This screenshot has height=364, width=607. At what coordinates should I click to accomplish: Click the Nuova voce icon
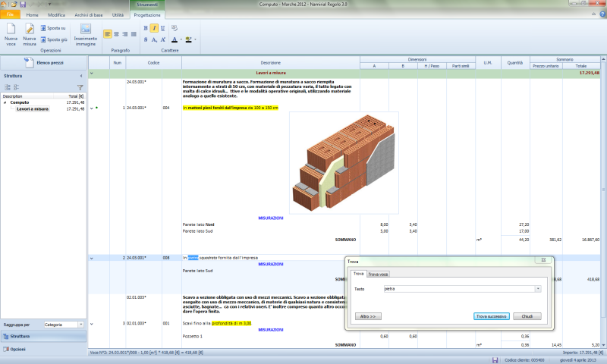(11, 32)
